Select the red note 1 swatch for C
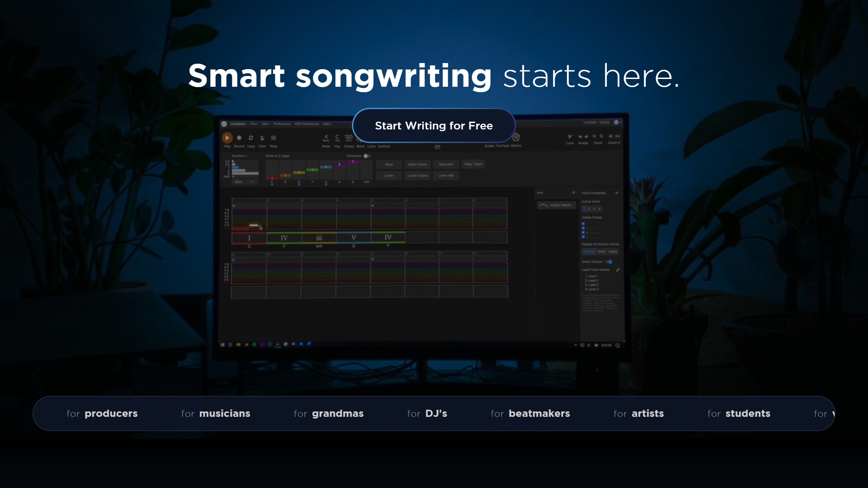 pyautogui.click(x=272, y=178)
